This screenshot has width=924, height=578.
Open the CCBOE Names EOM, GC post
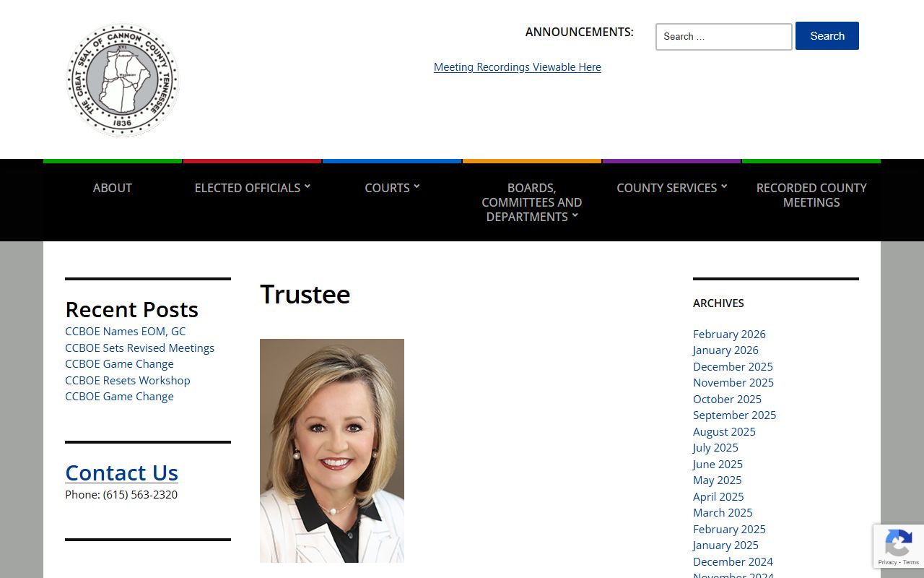click(126, 332)
